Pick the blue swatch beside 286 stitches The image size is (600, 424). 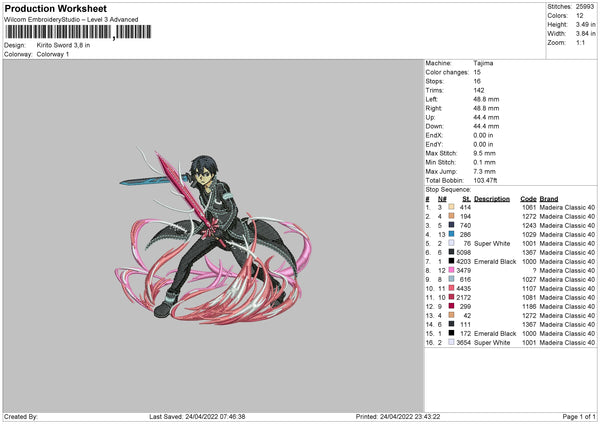(x=451, y=234)
